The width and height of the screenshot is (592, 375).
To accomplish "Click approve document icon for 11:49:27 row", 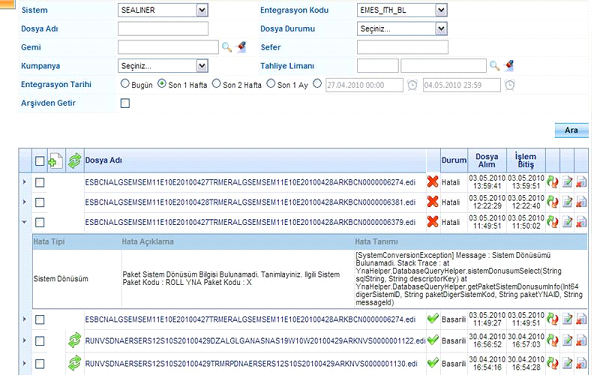I will coord(567,319).
